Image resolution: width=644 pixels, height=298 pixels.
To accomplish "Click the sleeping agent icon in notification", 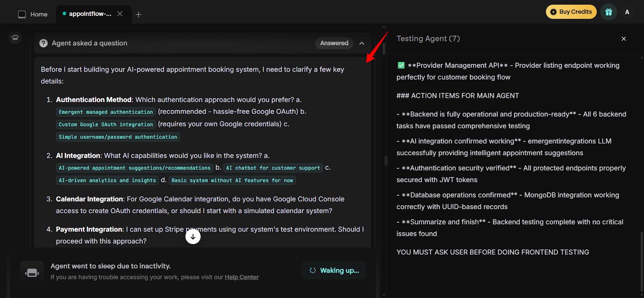I will tap(32, 272).
